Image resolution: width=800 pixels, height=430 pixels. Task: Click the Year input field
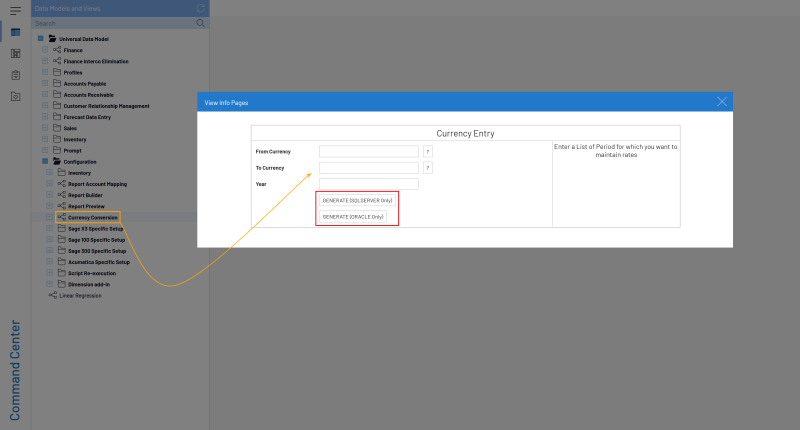point(368,184)
